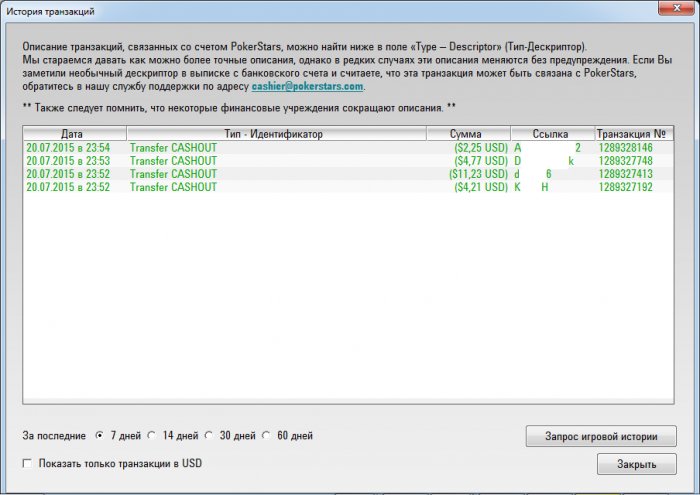
Task: Click transaction number 1289327748
Action: (625, 161)
